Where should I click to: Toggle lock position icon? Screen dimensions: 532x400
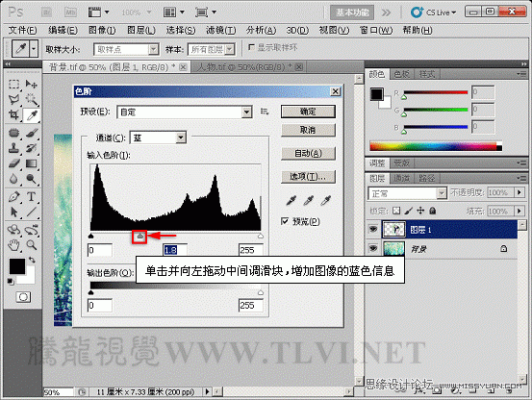pos(420,211)
